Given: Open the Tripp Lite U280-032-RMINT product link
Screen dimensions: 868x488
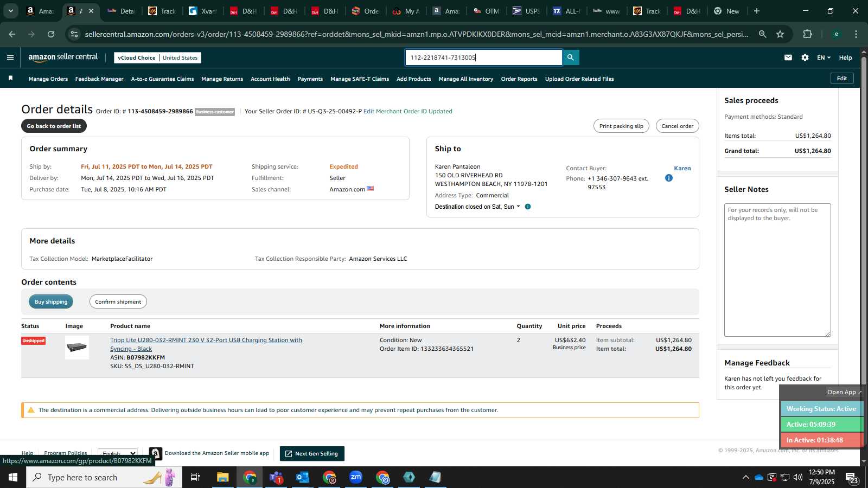Looking at the screenshot, I should pyautogui.click(x=206, y=344).
